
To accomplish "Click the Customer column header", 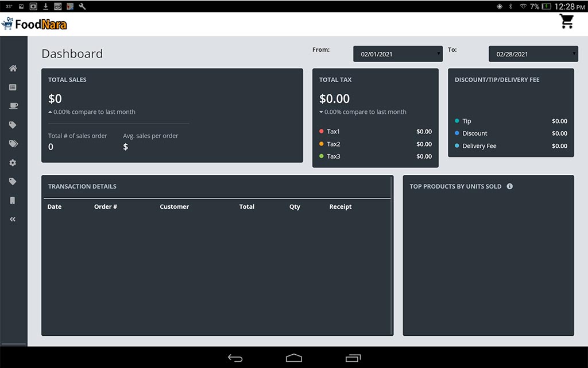I will (x=174, y=206).
